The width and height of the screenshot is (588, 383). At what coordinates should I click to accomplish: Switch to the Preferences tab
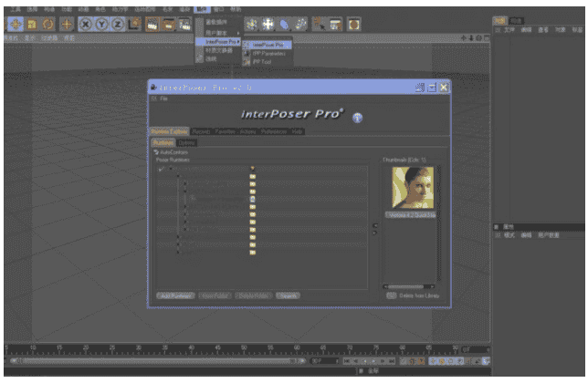[x=274, y=131]
